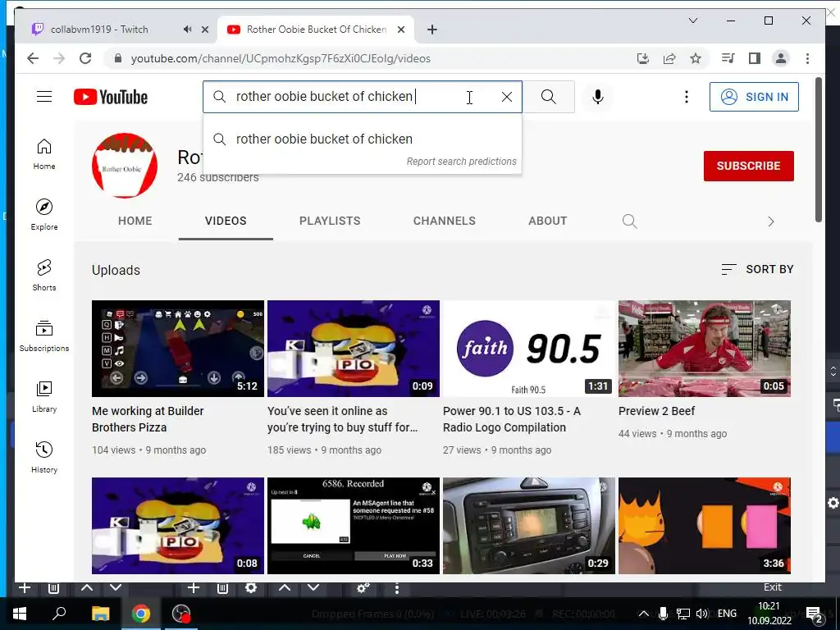Open the volume control in the tray
This screenshot has height=630, width=840.
click(x=701, y=614)
